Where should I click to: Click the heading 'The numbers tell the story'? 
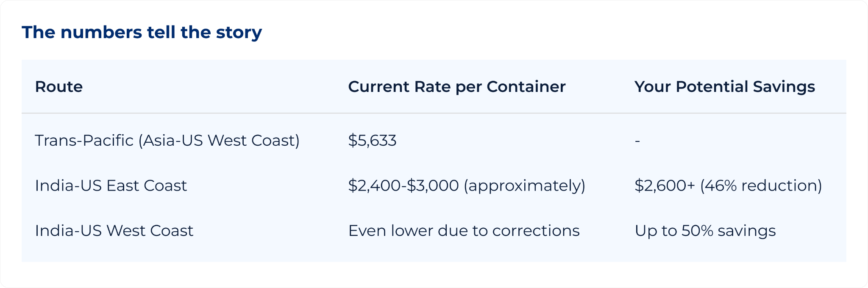tap(142, 33)
